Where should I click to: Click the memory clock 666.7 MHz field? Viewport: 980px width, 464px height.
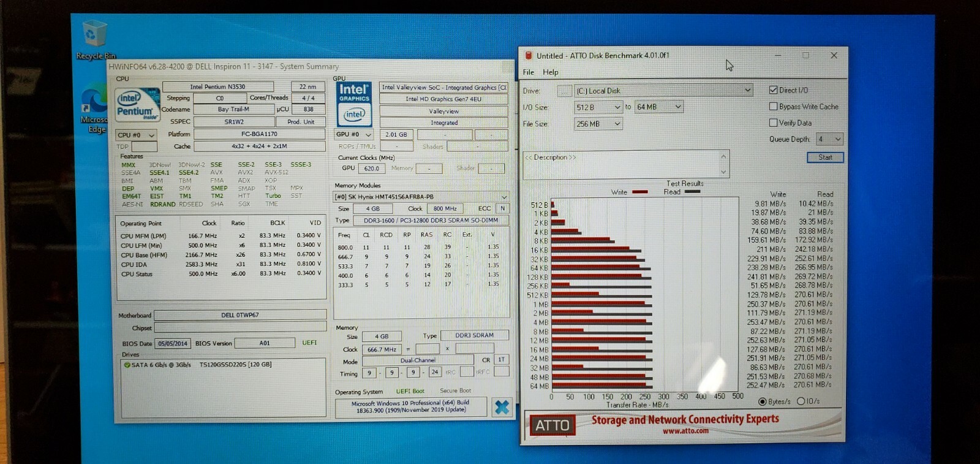[382, 349]
